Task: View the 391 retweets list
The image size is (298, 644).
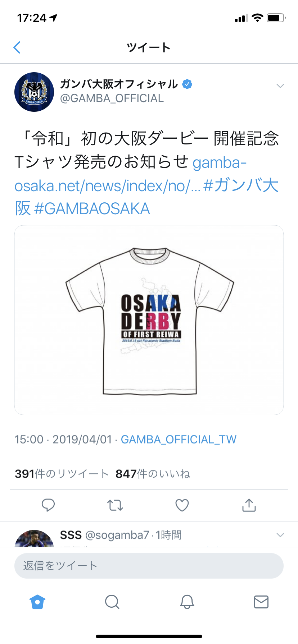Action: click(x=62, y=474)
